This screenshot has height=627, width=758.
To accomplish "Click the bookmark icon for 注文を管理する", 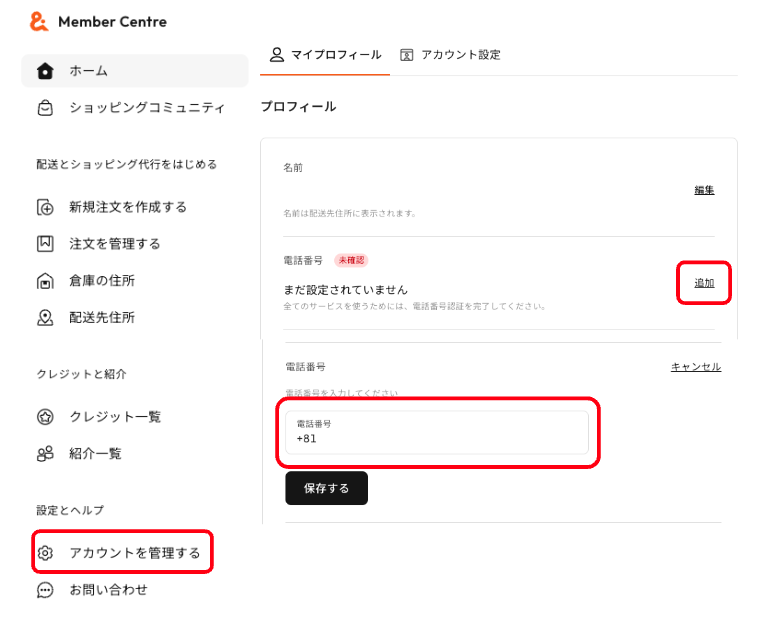I will tap(45, 244).
